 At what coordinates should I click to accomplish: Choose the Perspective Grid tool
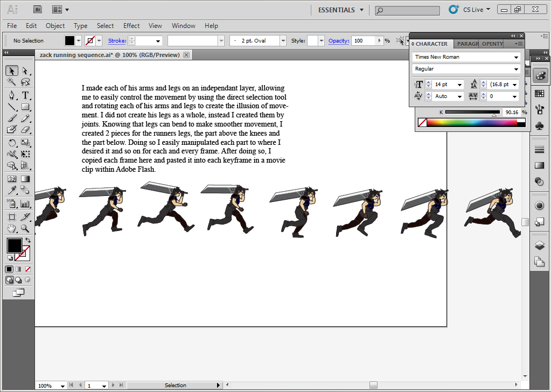[x=25, y=165]
